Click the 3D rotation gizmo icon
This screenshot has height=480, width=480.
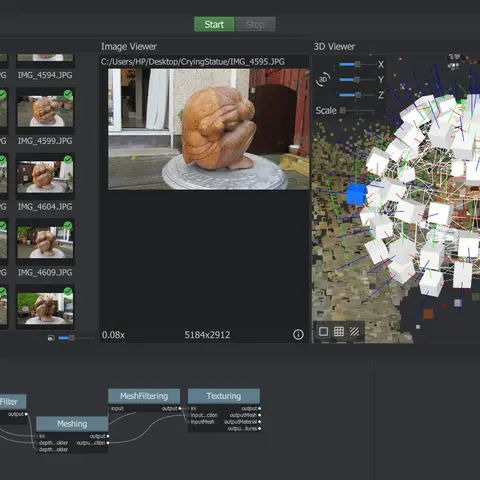pyautogui.click(x=323, y=80)
